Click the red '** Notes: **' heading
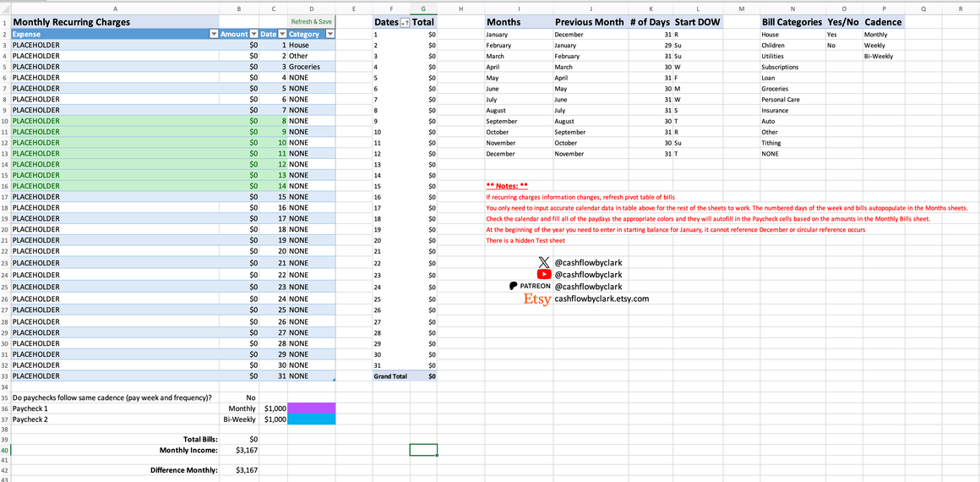The width and height of the screenshot is (980, 482). click(x=507, y=186)
